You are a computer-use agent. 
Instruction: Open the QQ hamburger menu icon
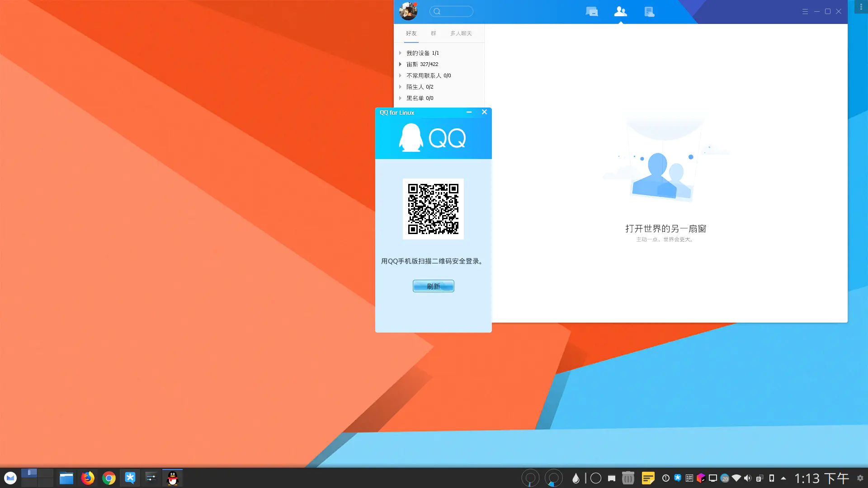pyautogui.click(x=805, y=12)
